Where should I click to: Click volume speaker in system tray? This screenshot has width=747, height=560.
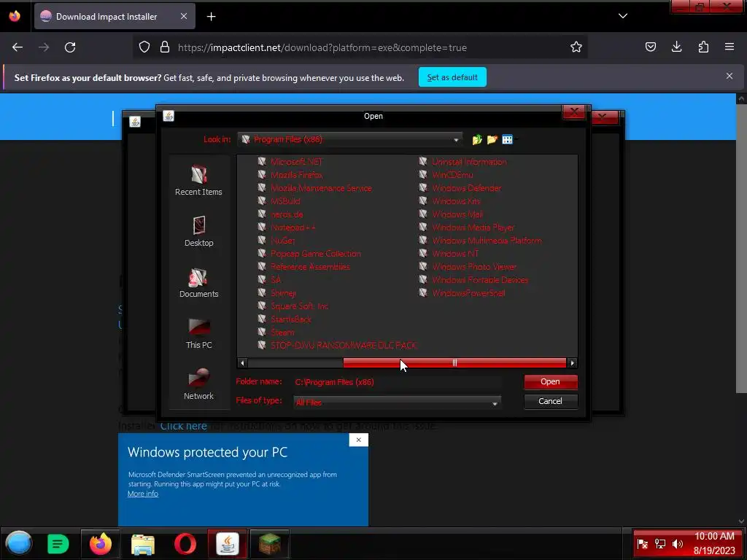pos(677,544)
